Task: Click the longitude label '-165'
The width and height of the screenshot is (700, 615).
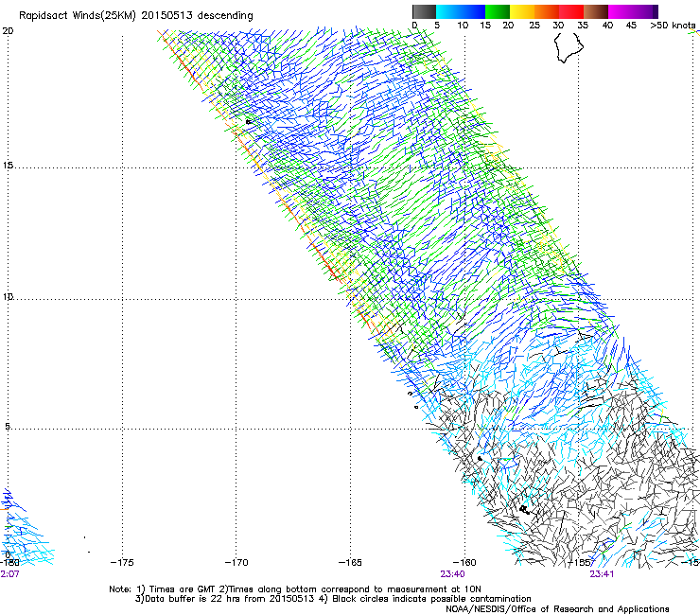Action: [350, 562]
